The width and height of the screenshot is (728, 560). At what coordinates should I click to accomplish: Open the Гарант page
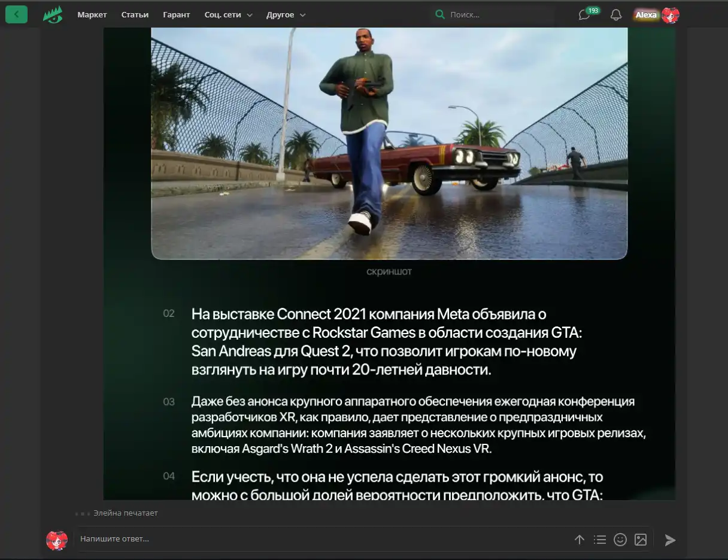tap(177, 14)
